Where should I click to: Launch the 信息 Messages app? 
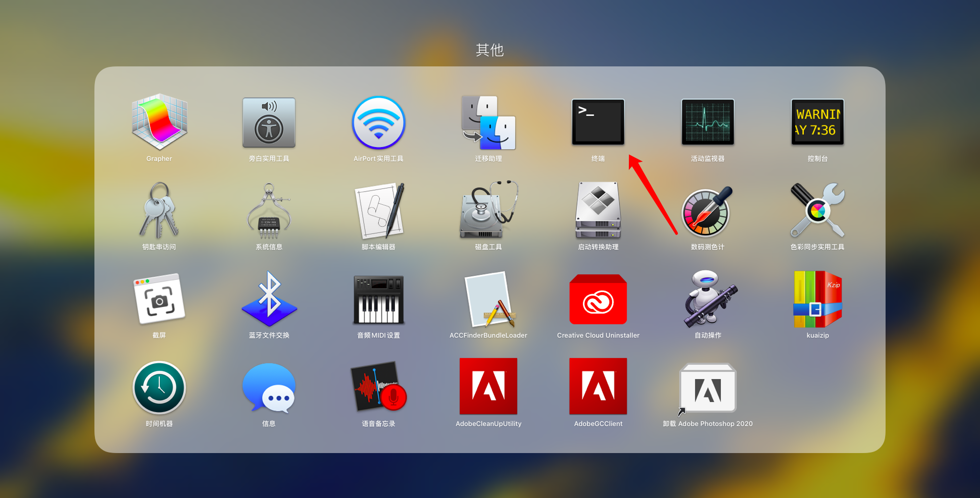click(269, 388)
